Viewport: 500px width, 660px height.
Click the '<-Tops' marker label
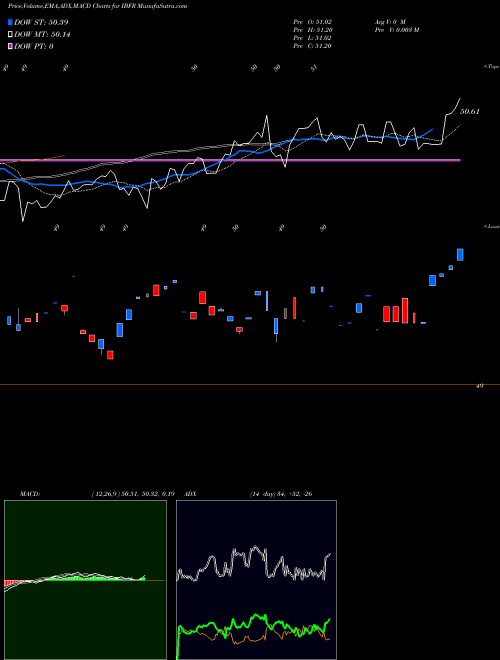click(491, 67)
